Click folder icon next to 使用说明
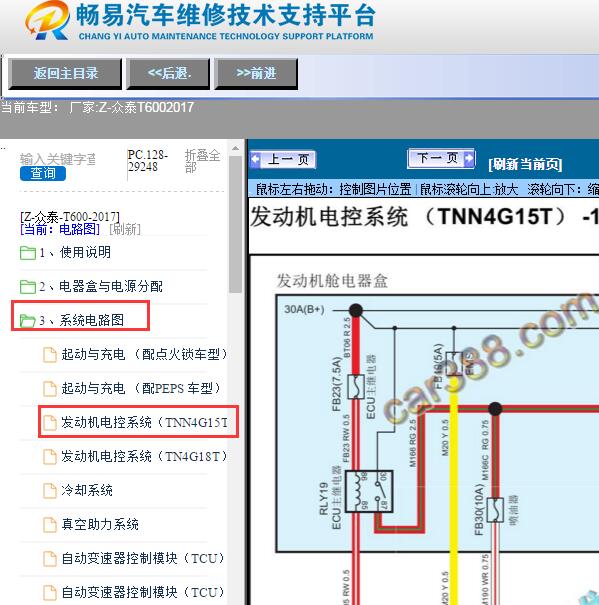This screenshot has width=599, height=605. tap(28, 253)
